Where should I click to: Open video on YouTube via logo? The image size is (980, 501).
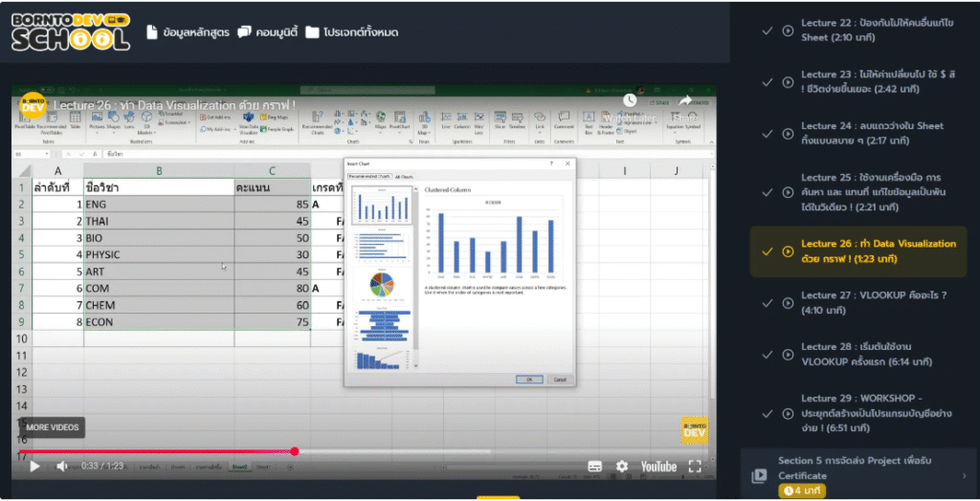point(658,467)
